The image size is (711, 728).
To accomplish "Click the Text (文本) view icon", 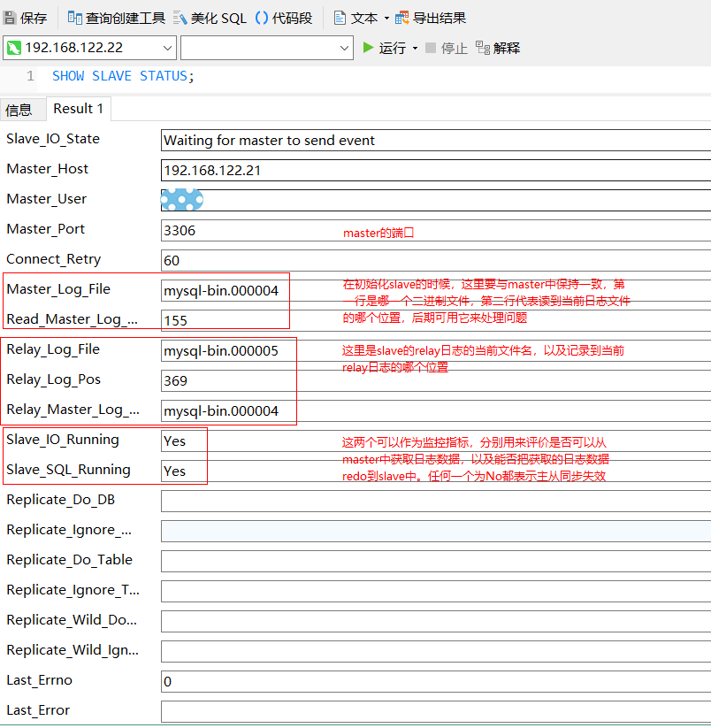I will (x=340, y=18).
